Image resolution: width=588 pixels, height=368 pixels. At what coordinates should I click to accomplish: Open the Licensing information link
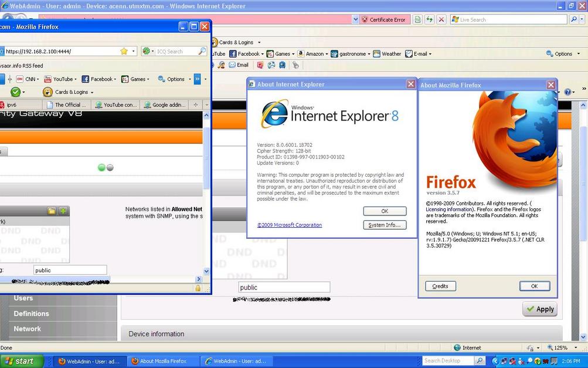(x=449, y=210)
